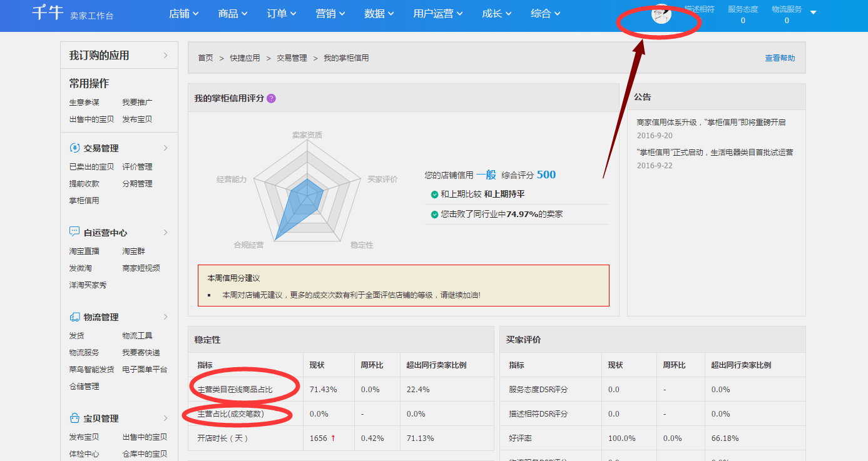Open 发货 under 物流管理
868x461 pixels.
76,335
